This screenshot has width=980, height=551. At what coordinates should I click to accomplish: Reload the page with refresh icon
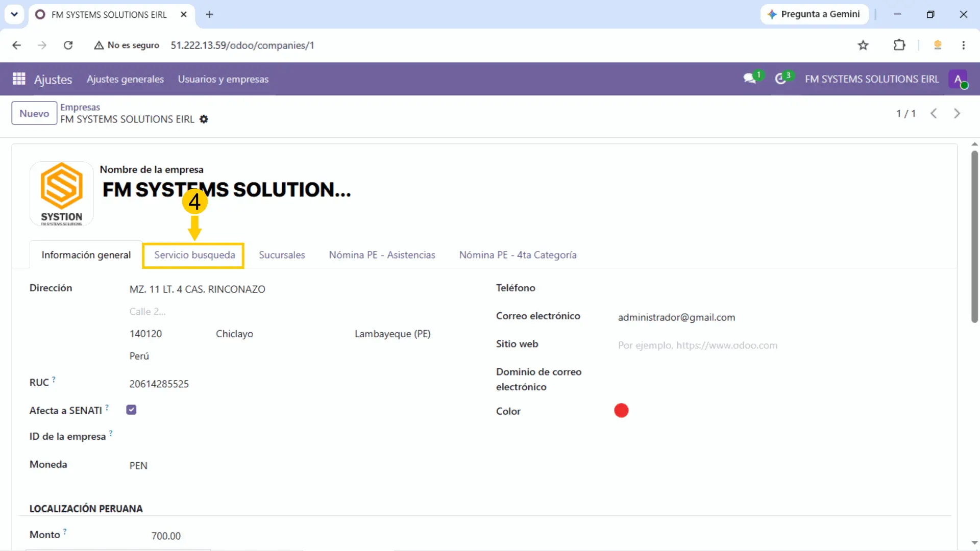pyautogui.click(x=68, y=45)
